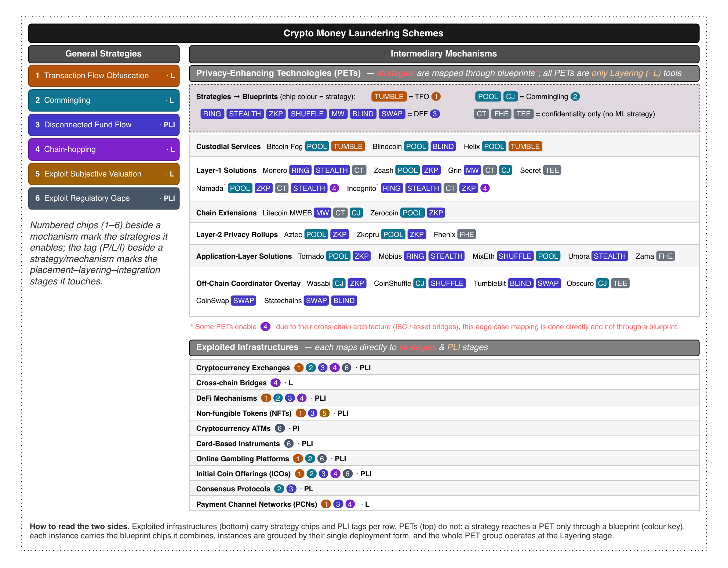Screen dimensions: 728x568
Task: Click the Online Gambling Platforms row label
Action: [x=243, y=459]
